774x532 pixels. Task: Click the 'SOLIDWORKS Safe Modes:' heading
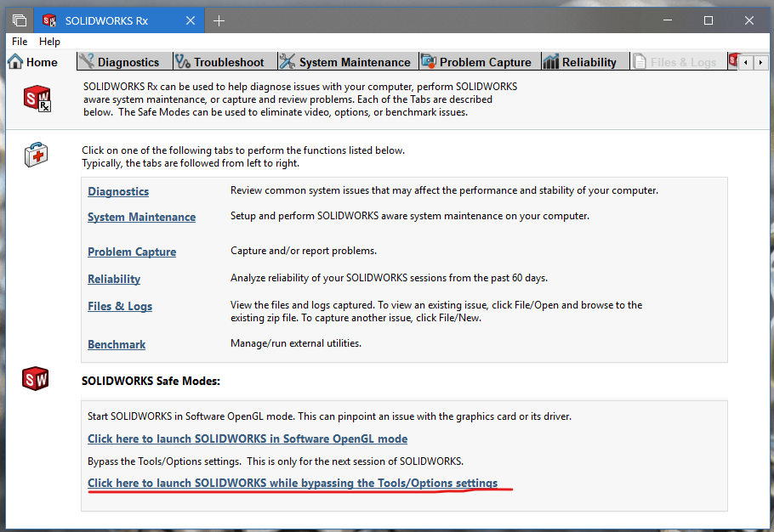pyautogui.click(x=151, y=381)
